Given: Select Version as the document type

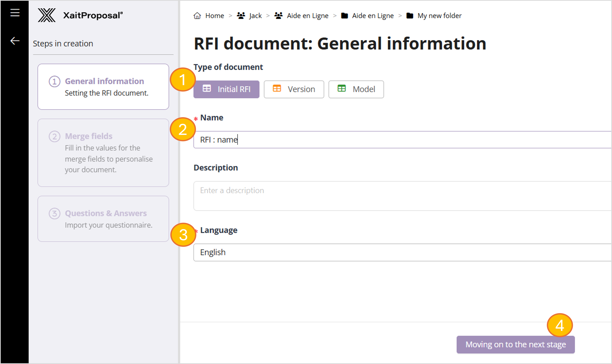Looking at the screenshot, I should 294,89.
